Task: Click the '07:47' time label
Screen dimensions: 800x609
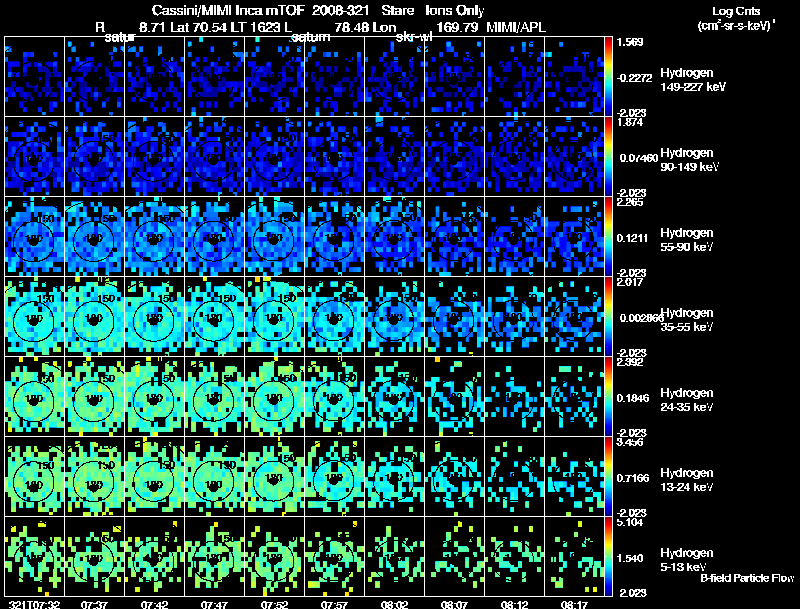Action: tap(214, 604)
